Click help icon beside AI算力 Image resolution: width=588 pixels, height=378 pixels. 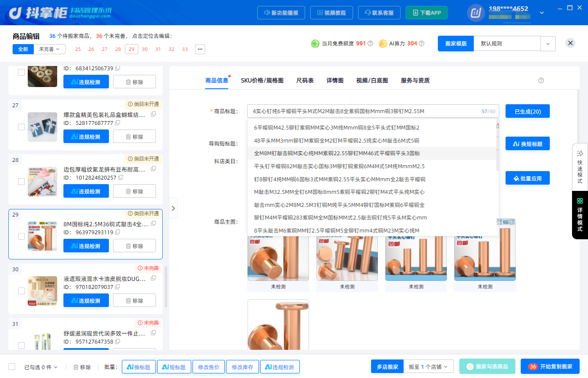point(422,43)
